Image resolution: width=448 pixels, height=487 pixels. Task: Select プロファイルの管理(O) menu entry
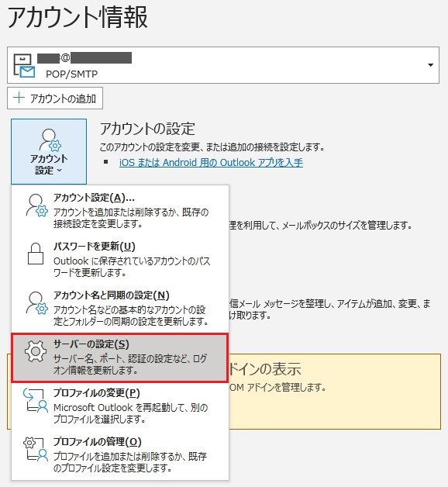tap(120, 454)
